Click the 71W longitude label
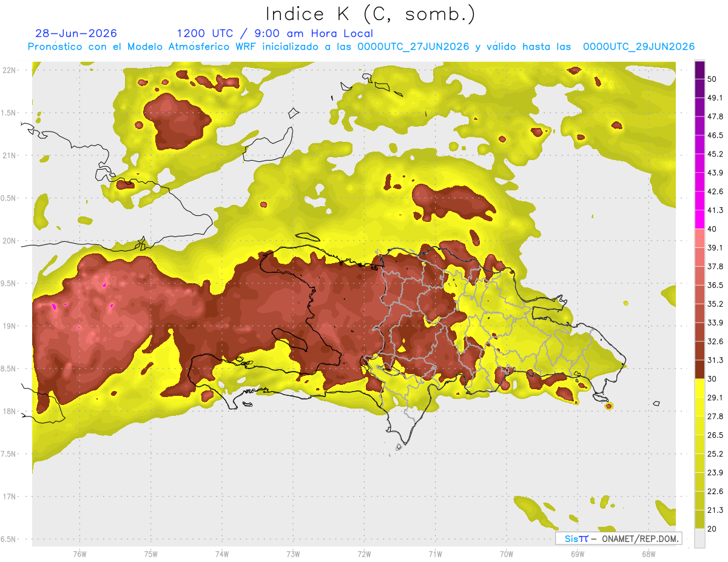The image size is (728, 562). tap(435, 554)
